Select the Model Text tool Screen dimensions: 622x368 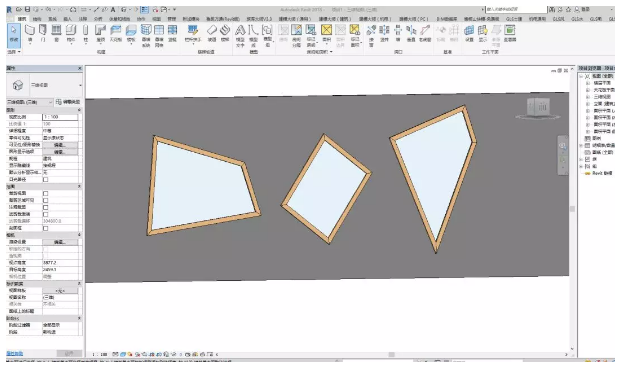point(240,35)
